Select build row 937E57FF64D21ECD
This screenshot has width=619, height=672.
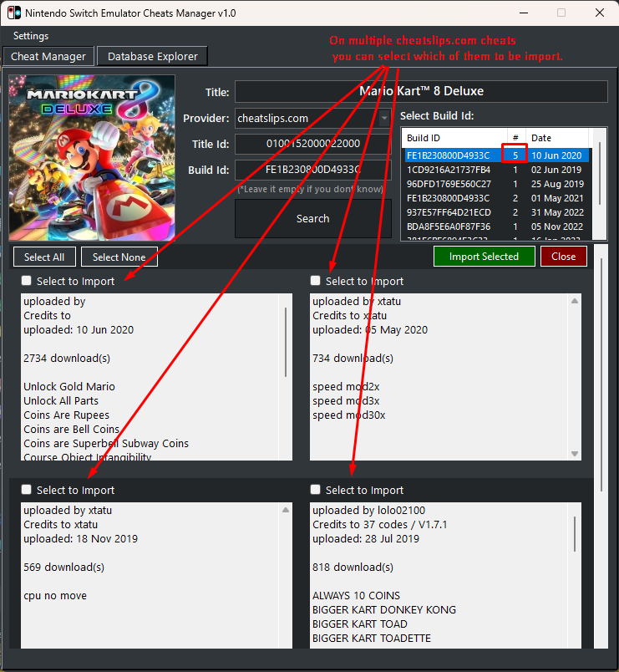(497, 212)
